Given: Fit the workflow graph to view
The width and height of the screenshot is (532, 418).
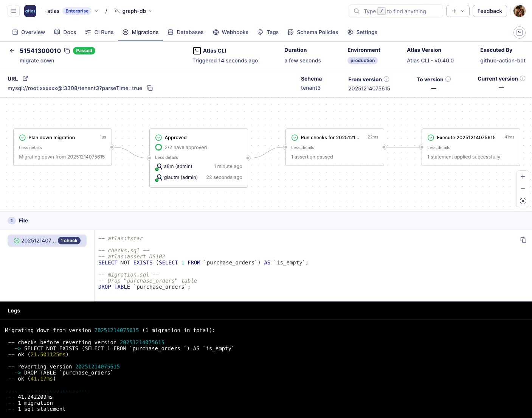Looking at the screenshot, I should (523, 201).
